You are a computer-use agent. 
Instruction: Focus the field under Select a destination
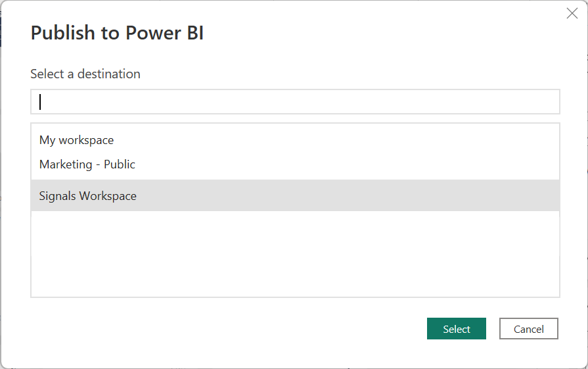(x=295, y=102)
